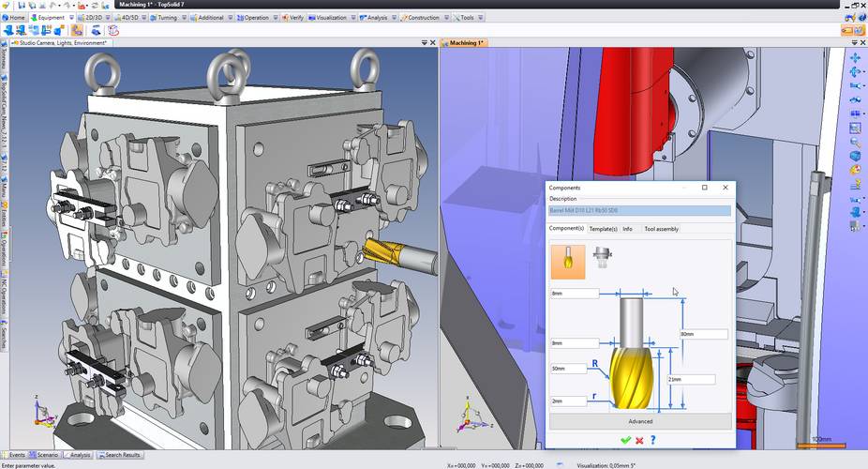Expand the Turning tab dropdown arrow
This screenshot has width=868, height=469.
click(x=183, y=17)
